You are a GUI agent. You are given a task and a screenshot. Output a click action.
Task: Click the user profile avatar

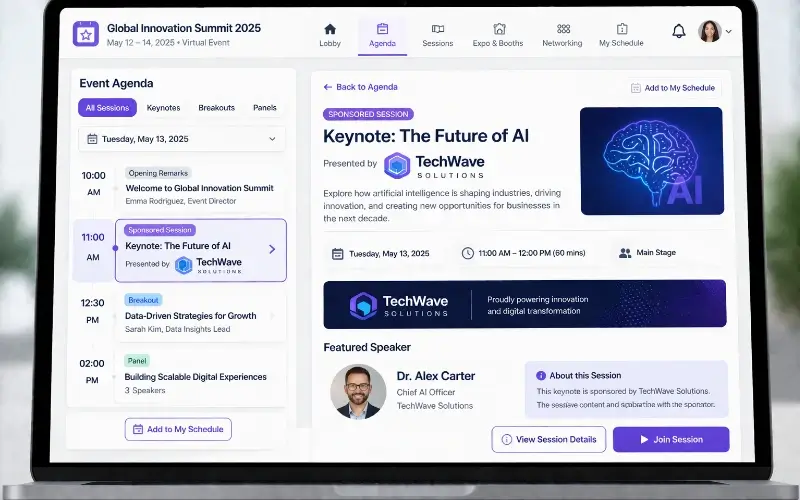(x=709, y=31)
